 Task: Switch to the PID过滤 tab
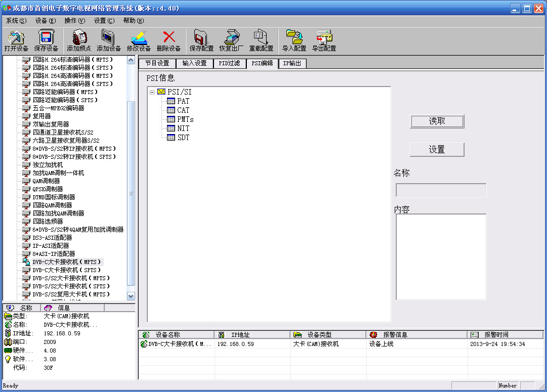229,63
